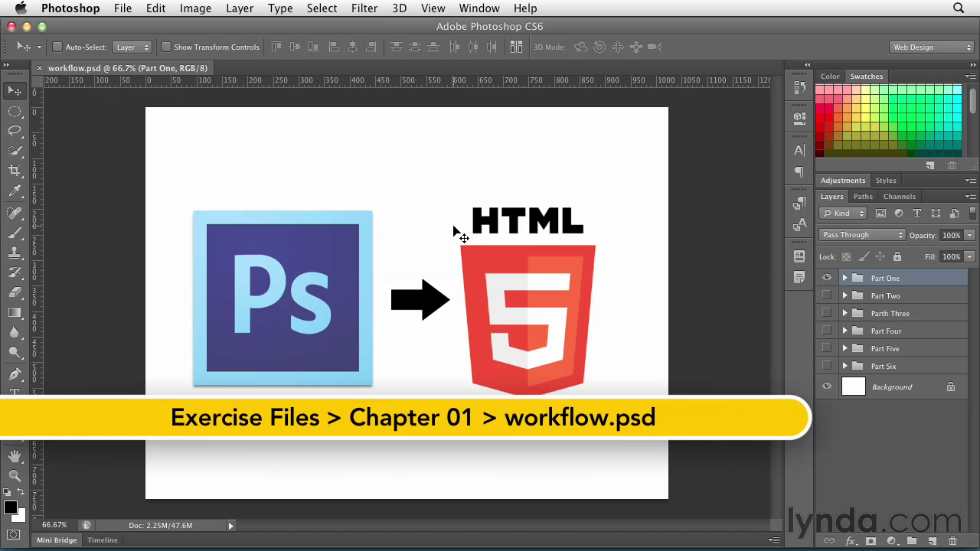980x551 pixels.
Task: Select the Pen tool
Action: [x=15, y=374]
